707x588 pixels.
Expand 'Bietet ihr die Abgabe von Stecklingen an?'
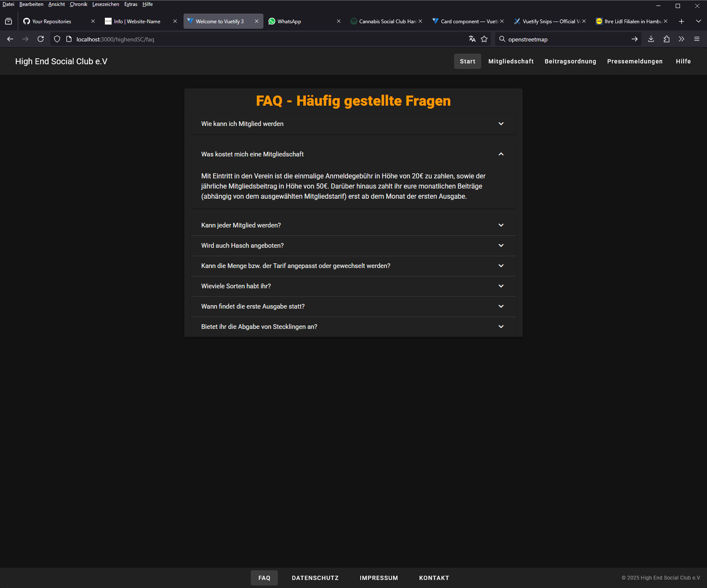coord(353,327)
